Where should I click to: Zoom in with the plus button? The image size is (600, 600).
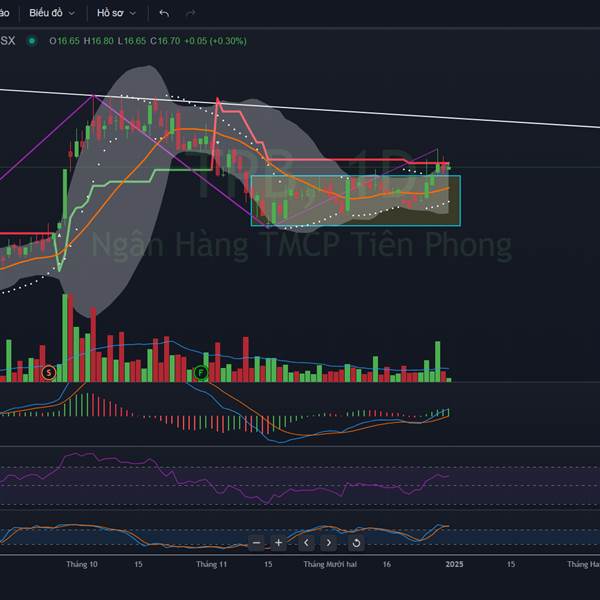coord(278,543)
